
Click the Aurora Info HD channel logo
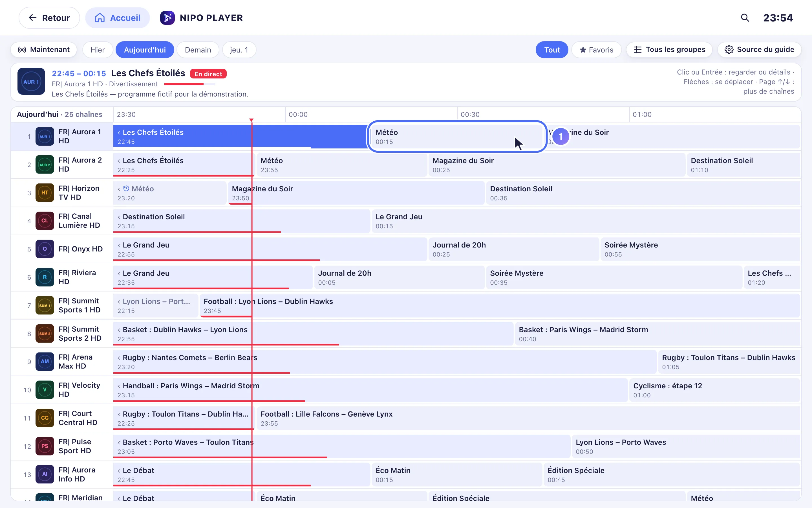[45, 474]
